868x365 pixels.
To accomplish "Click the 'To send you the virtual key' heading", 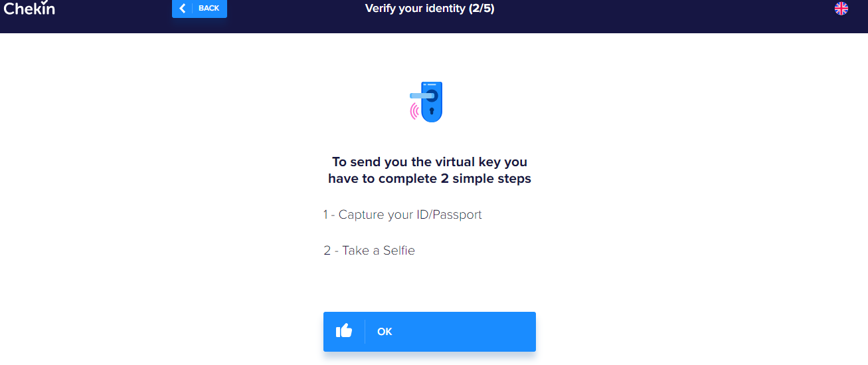I will [430, 162].
